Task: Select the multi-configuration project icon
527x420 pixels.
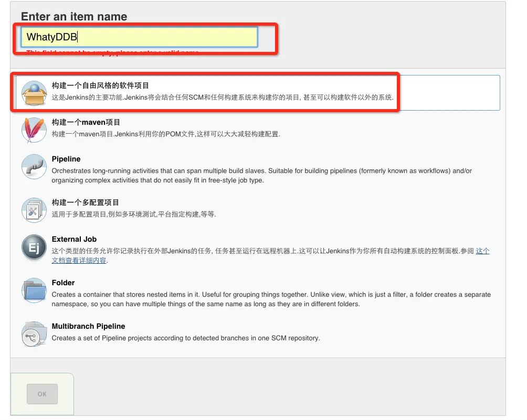Action: [34, 210]
